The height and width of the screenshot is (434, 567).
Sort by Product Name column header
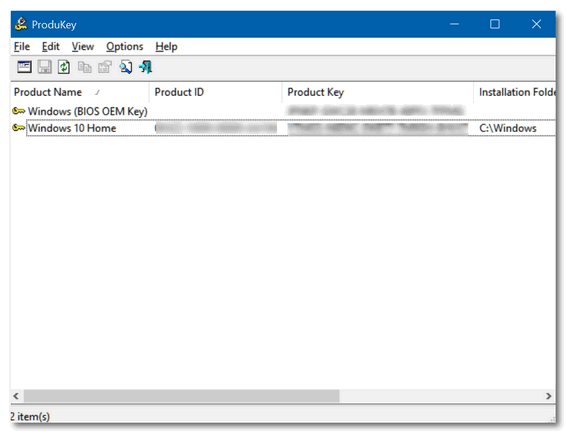80,92
